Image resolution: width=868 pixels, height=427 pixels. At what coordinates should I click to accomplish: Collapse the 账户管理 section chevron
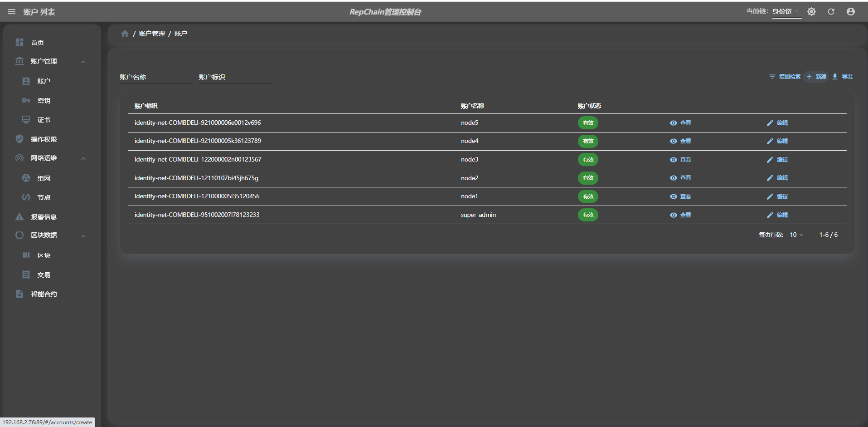83,62
